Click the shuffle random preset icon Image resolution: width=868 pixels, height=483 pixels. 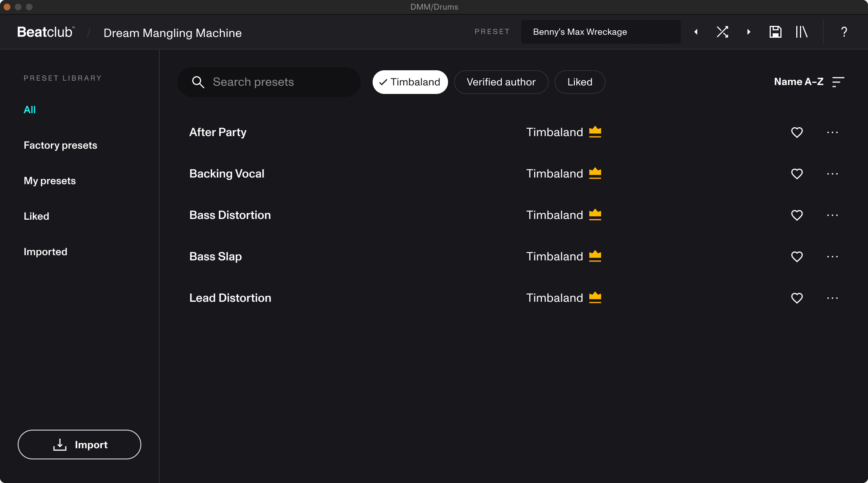(x=722, y=32)
